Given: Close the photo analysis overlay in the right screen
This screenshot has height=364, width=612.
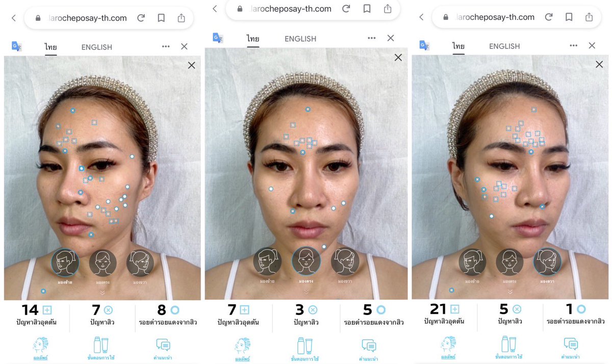Looking at the screenshot, I should [x=599, y=65].
